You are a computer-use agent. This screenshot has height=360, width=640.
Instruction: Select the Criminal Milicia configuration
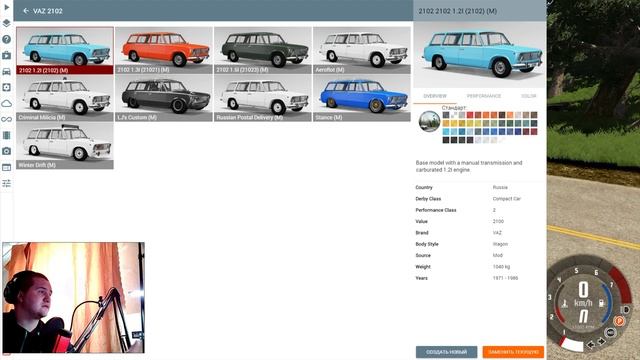click(x=65, y=98)
